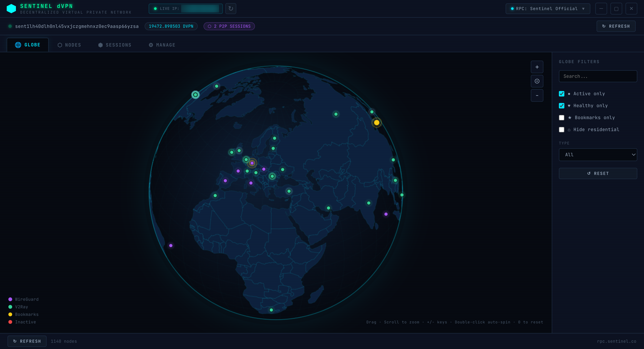Select the green node on Greenland's north coast

click(217, 86)
